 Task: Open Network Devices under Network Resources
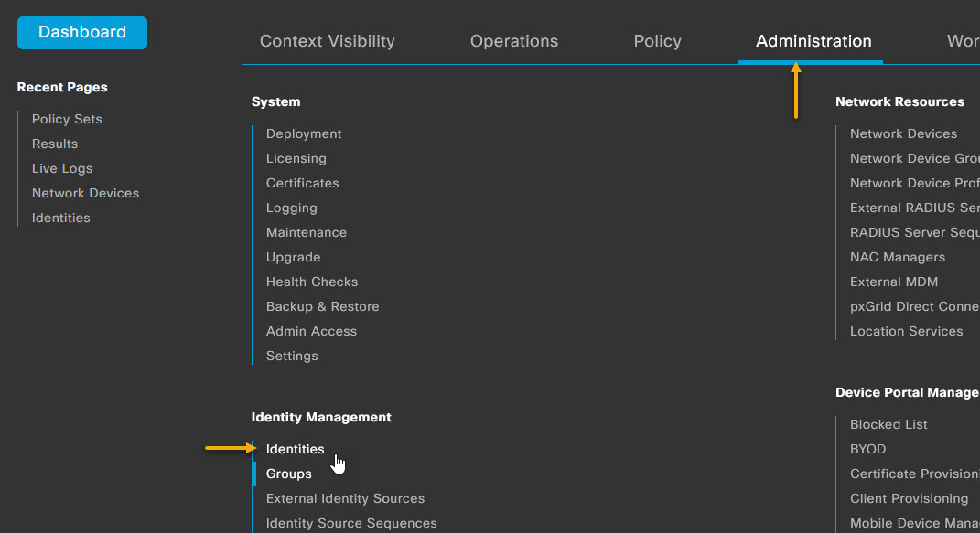point(903,133)
